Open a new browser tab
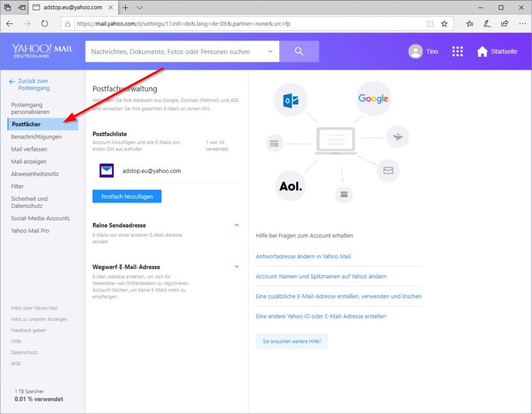This screenshot has height=414, width=532. tap(126, 7)
